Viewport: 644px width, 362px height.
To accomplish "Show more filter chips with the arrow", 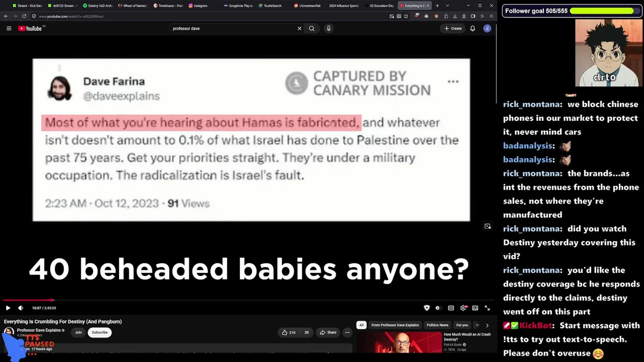I will click(487, 325).
